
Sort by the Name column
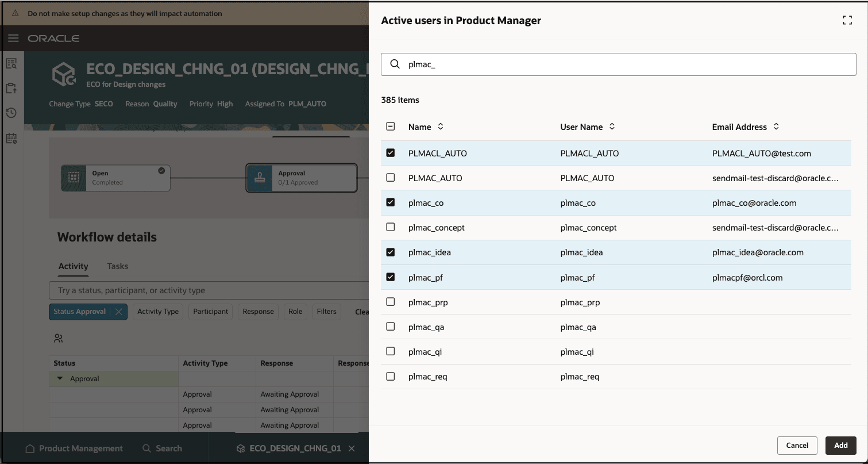coord(441,126)
